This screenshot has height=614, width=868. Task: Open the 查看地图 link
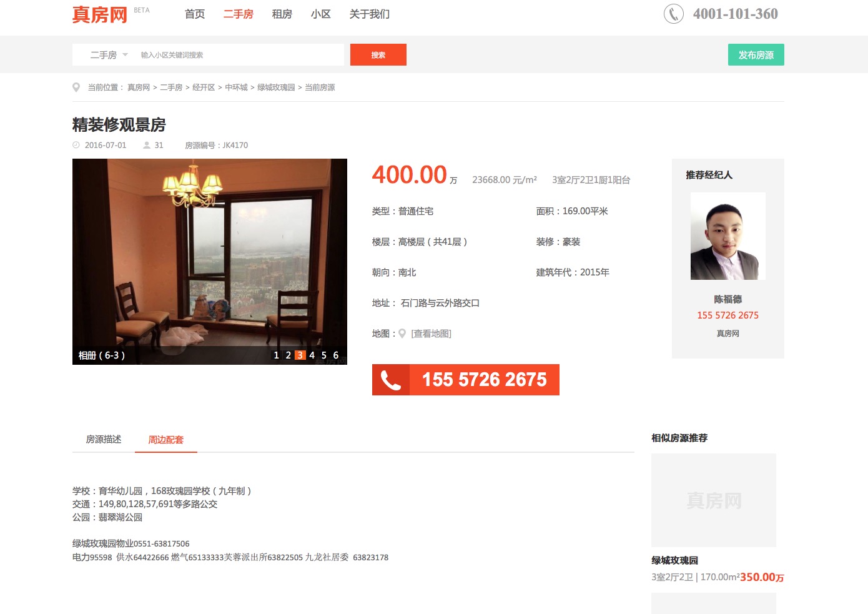[431, 334]
